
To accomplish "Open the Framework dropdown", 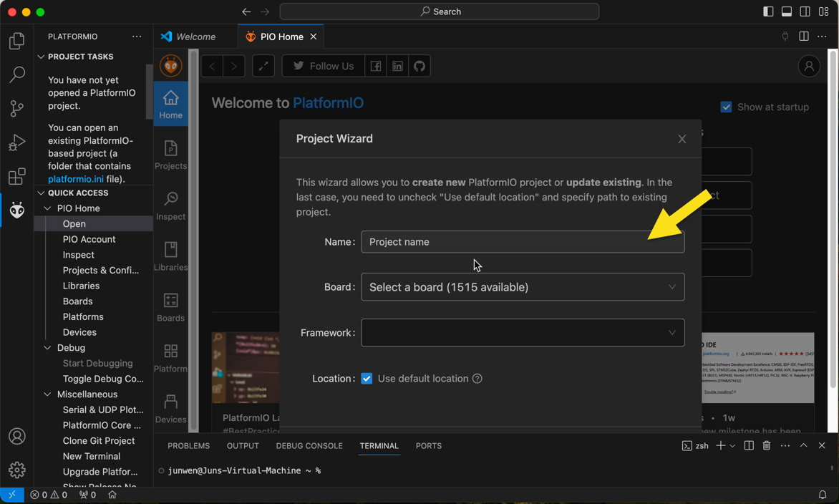I will tap(523, 333).
